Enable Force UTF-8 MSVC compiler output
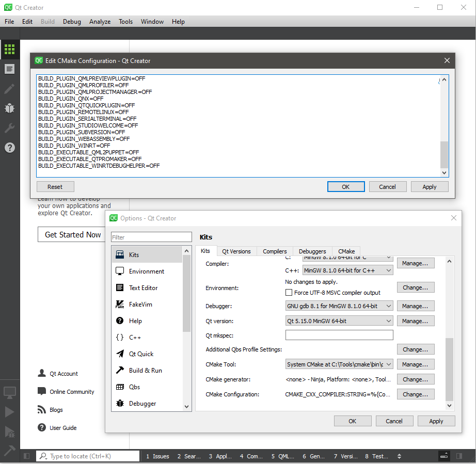476x464 pixels. (289, 293)
